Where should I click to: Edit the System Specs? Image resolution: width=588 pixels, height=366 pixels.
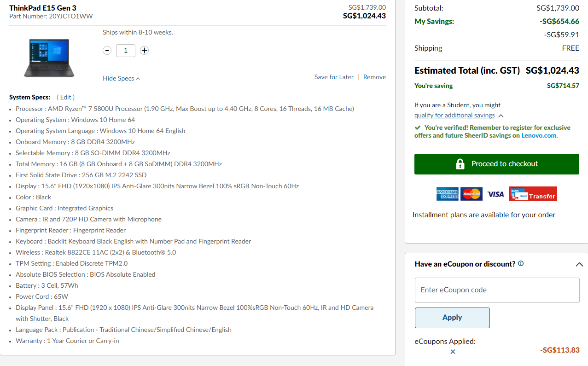(x=65, y=97)
